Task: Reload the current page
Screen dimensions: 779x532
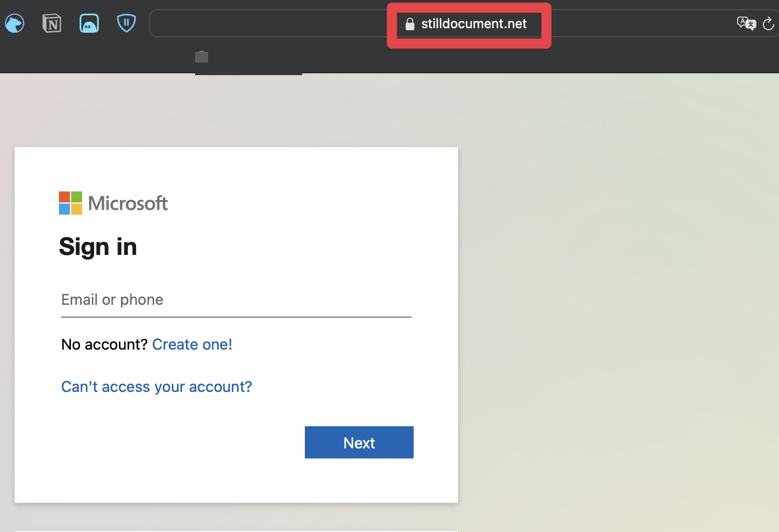Action: coord(768,24)
